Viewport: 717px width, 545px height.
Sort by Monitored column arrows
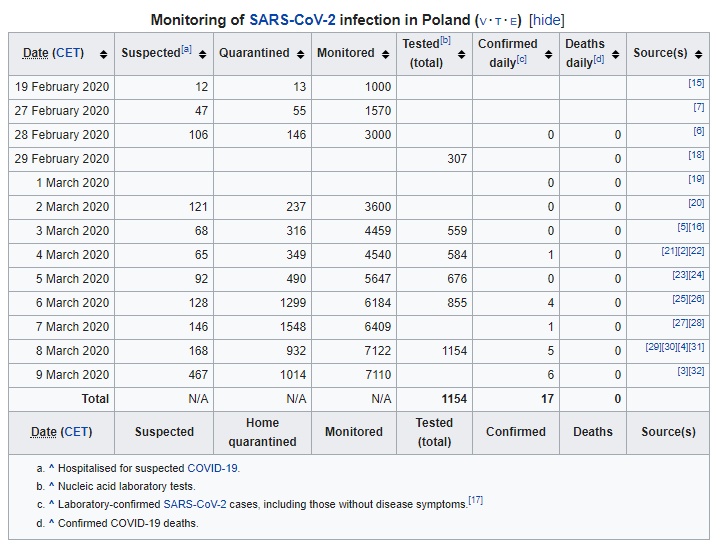click(x=385, y=54)
